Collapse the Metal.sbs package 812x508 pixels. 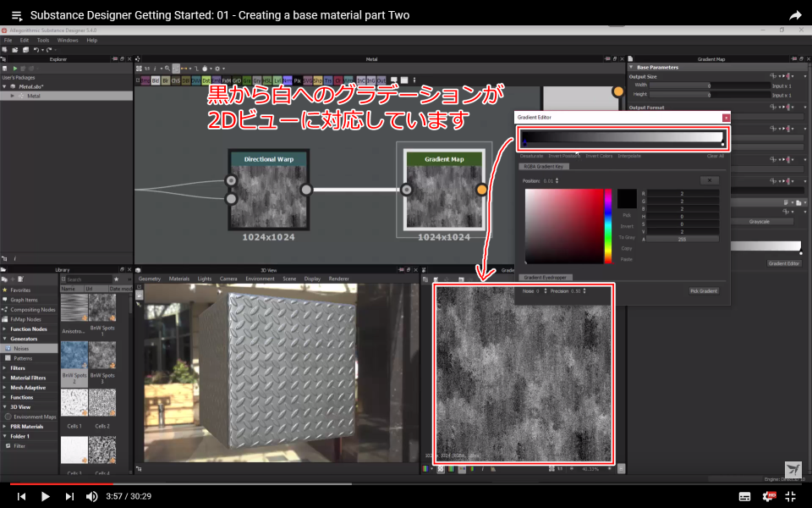[5, 86]
